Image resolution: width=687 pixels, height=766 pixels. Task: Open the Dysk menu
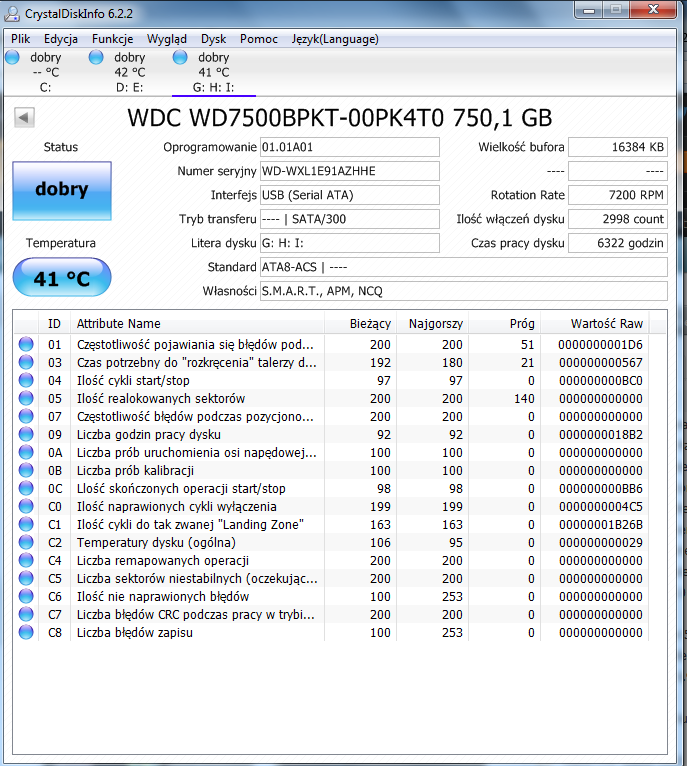click(x=214, y=39)
